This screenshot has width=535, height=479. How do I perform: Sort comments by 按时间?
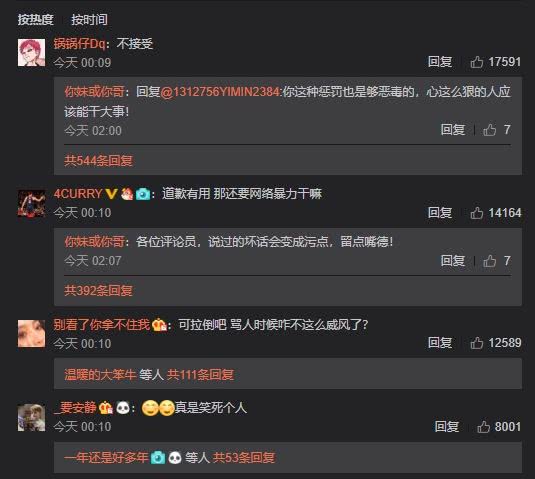click(x=89, y=19)
